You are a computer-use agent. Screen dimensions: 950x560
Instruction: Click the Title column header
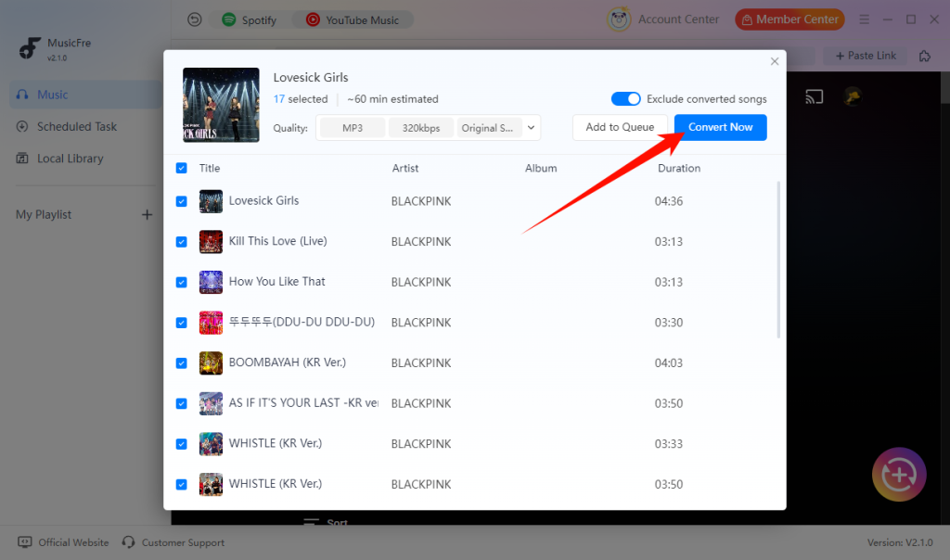(210, 169)
